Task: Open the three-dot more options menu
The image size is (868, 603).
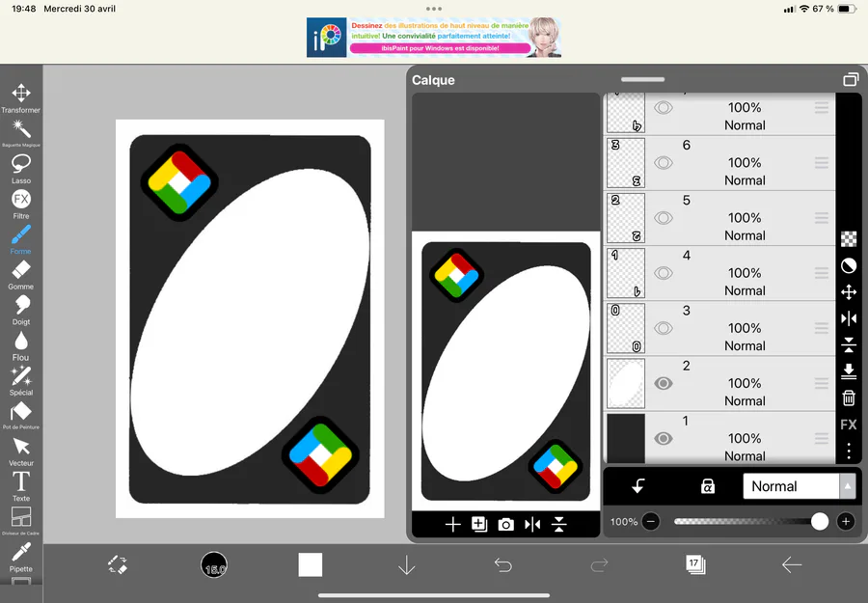Action: [849, 452]
